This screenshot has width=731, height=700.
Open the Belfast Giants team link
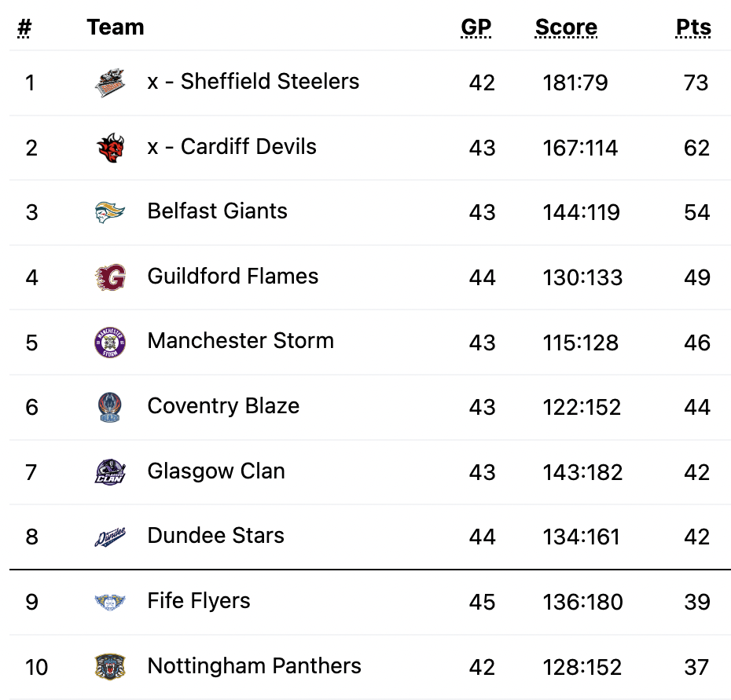217,211
